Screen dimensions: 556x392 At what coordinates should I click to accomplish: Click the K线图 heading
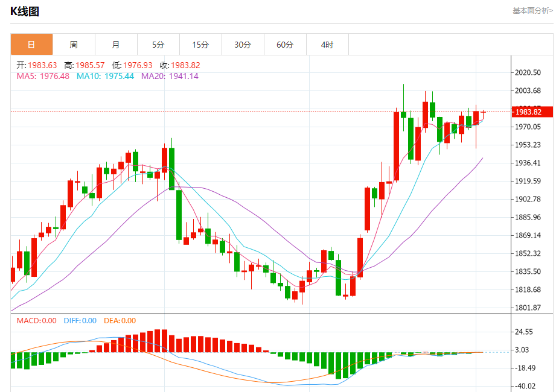(25, 11)
